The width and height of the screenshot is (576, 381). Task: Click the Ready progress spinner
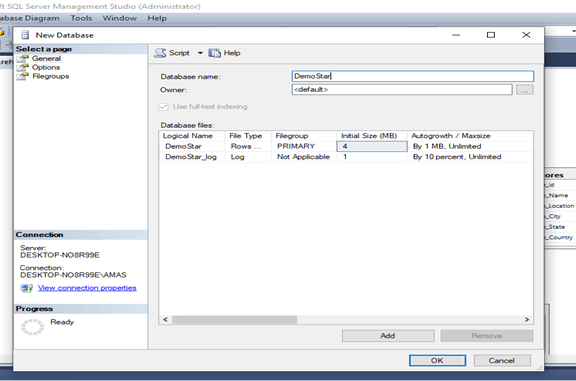click(x=32, y=327)
